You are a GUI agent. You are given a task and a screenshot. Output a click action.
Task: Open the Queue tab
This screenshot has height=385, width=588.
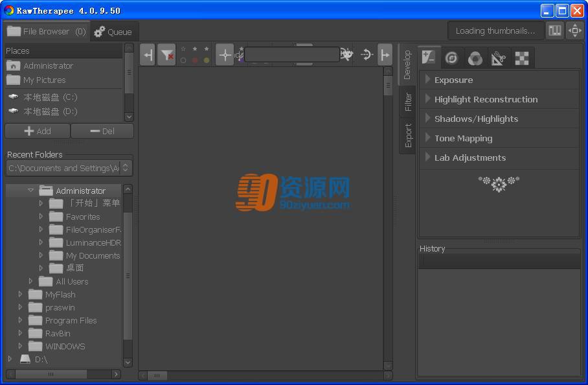113,32
